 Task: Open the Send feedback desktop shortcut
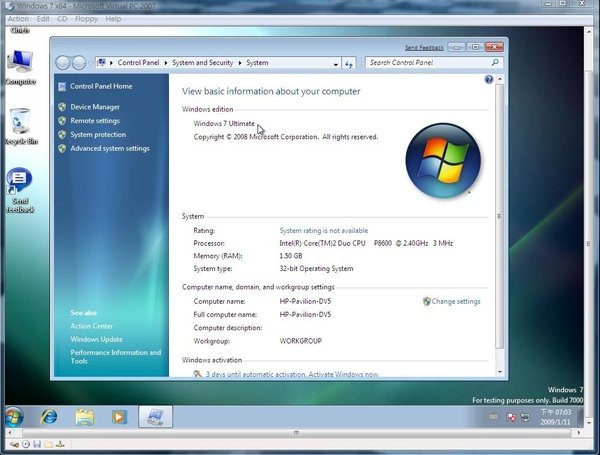pyautogui.click(x=20, y=190)
